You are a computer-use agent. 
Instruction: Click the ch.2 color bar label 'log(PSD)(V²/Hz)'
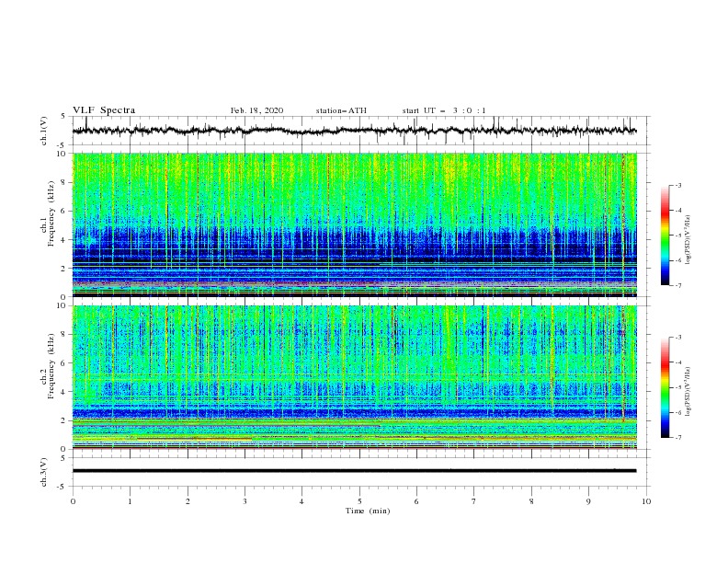pyautogui.click(x=688, y=392)
